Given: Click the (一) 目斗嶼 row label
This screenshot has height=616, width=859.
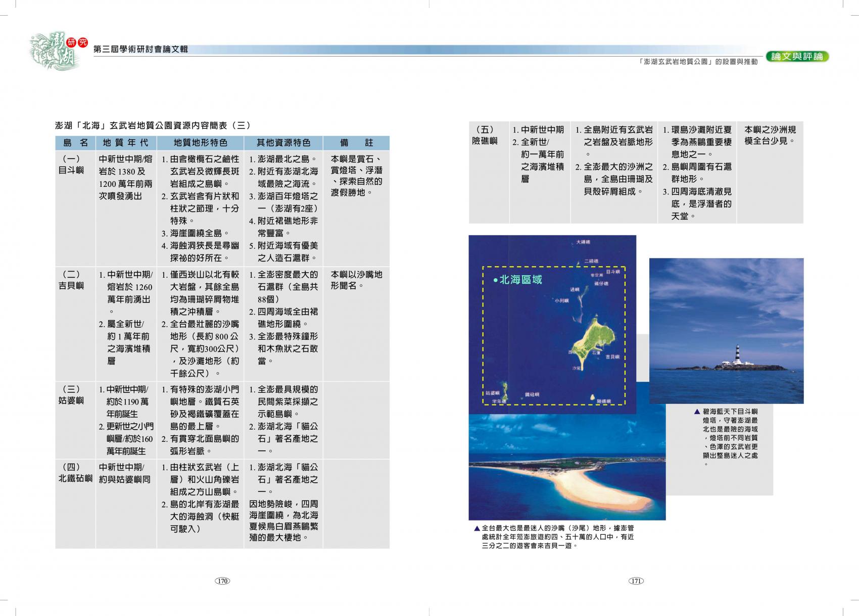Looking at the screenshot, I should coord(71,165).
